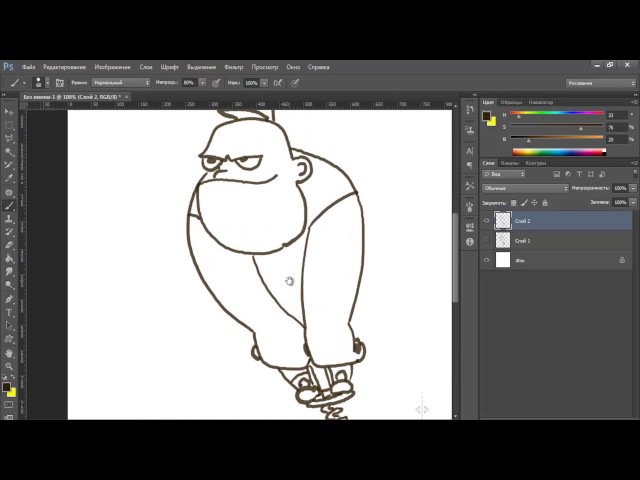Switch to the Навигатор tab
The image size is (640, 480).
tap(541, 102)
